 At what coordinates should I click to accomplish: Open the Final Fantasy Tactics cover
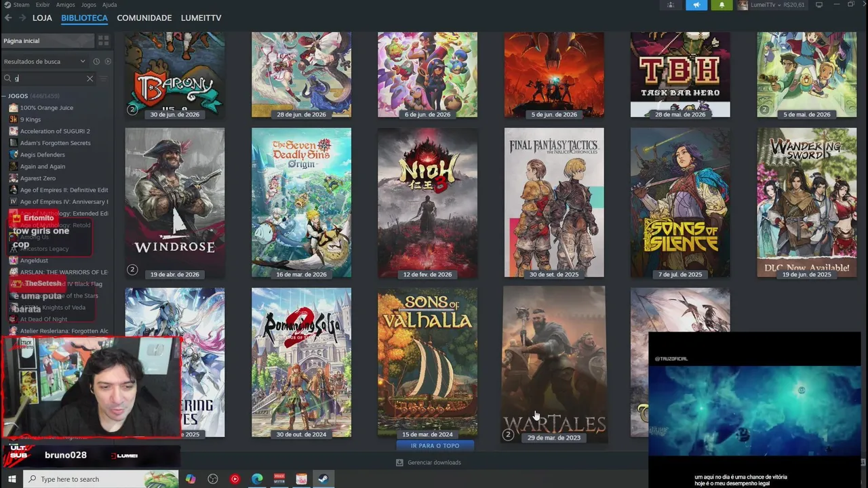(554, 203)
